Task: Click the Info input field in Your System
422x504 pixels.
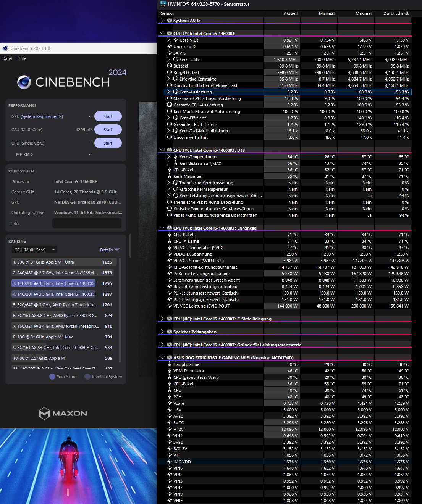Action: tap(87, 223)
